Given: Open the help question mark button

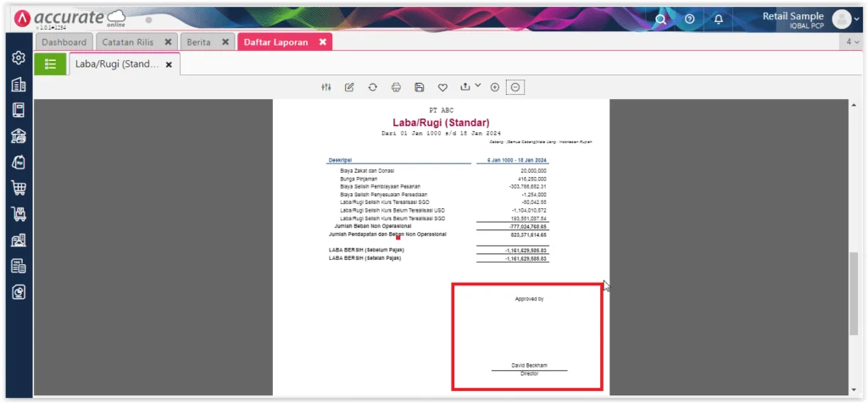Looking at the screenshot, I should tap(690, 19).
